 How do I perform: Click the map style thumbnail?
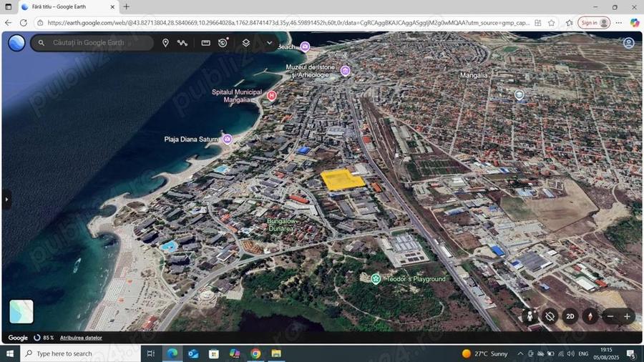click(x=21, y=311)
